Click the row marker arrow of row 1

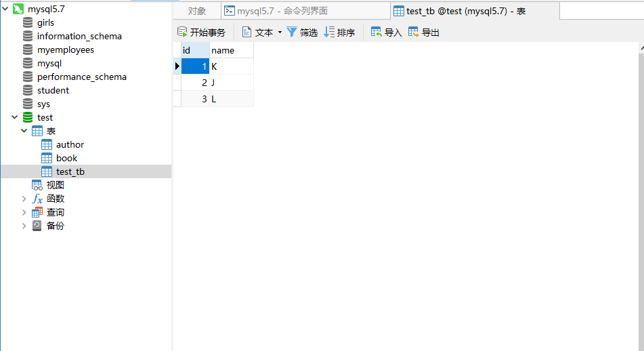coord(177,66)
